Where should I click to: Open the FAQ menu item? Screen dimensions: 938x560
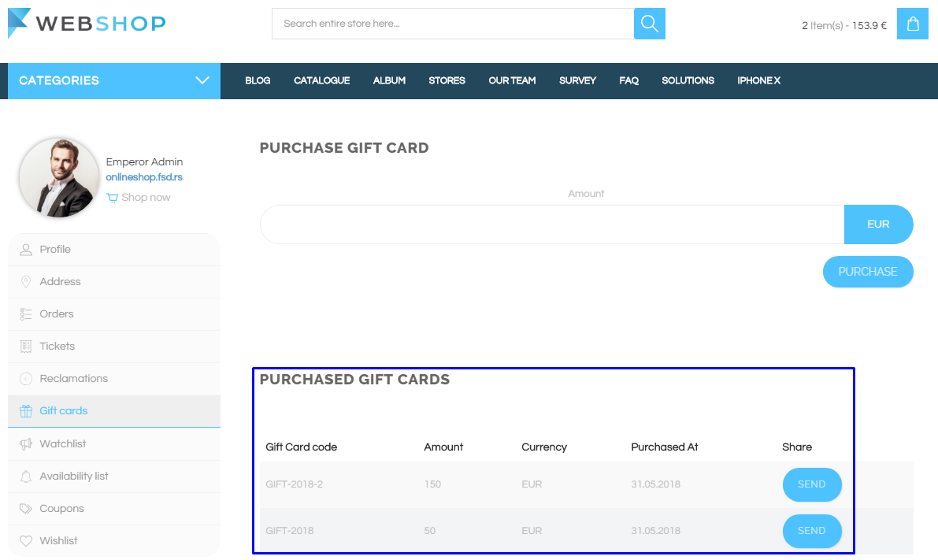coord(629,80)
